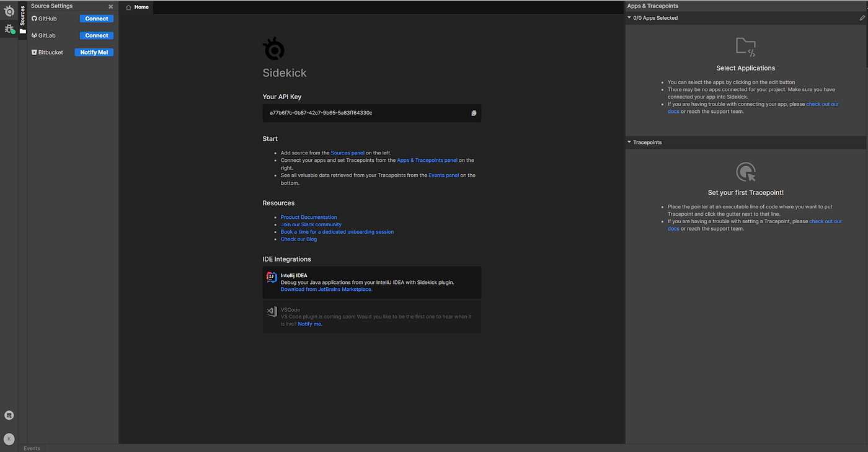Click the VSCode logo icon

point(272,311)
